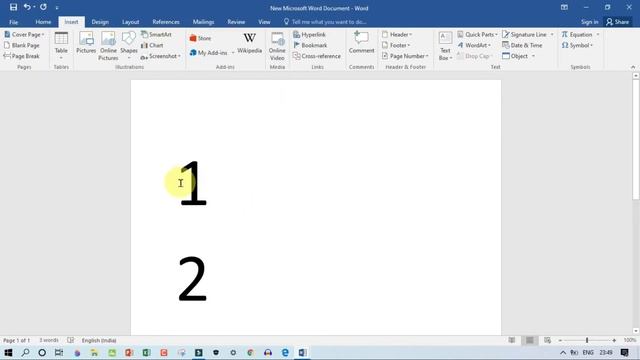The image size is (640, 360).
Task: Insert an Equation
Action: tap(580, 35)
